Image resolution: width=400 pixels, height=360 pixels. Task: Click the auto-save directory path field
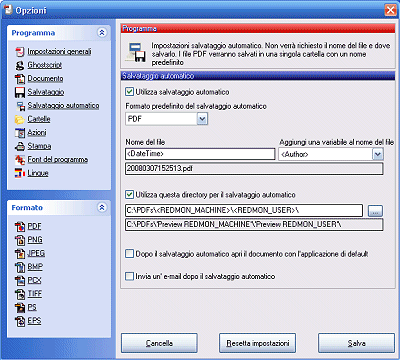click(x=244, y=210)
